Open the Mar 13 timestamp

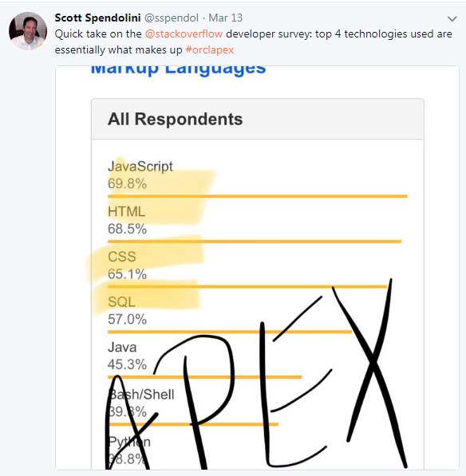(225, 18)
